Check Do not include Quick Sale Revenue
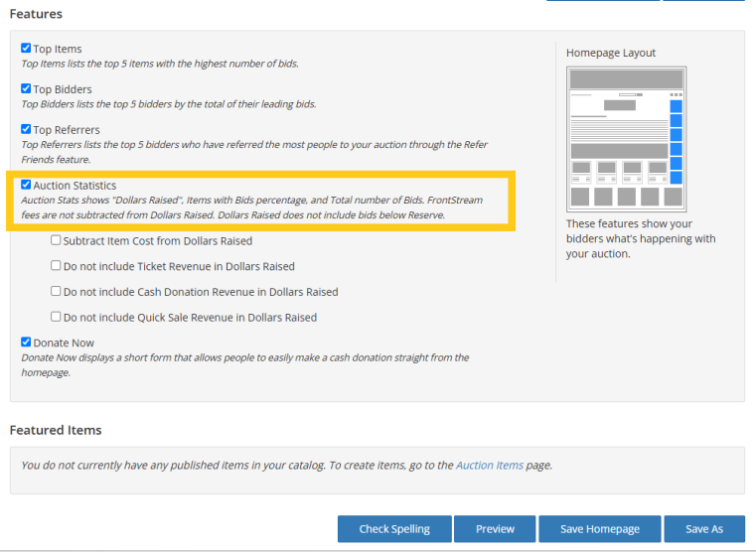756x552 pixels. point(56,317)
